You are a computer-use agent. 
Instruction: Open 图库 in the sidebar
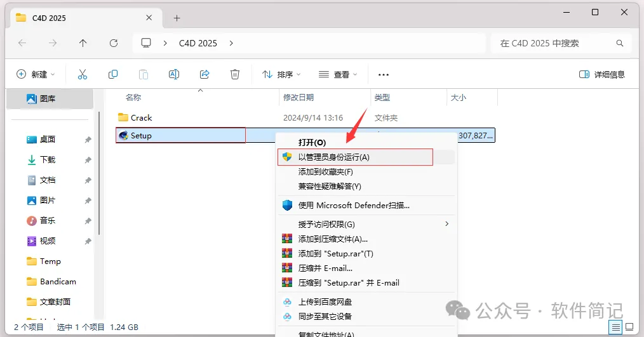click(x=50, y=98)
